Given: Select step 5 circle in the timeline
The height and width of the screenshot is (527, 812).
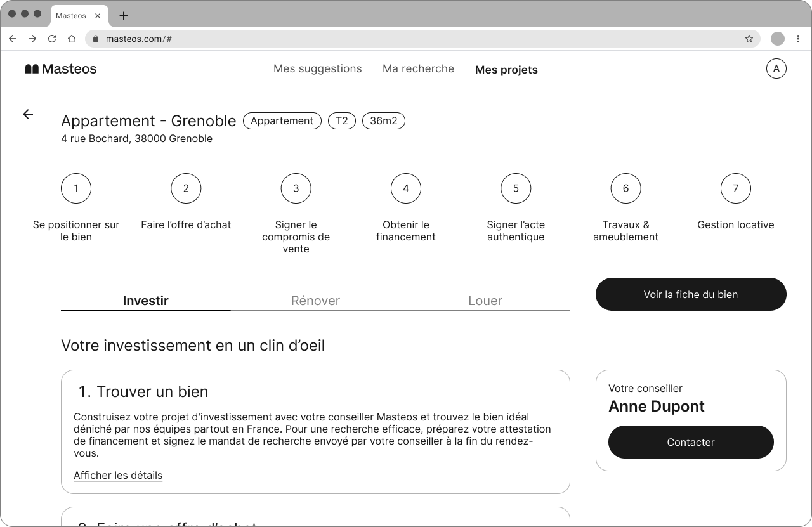Looking at the screenshot, I should coord(516,188).
